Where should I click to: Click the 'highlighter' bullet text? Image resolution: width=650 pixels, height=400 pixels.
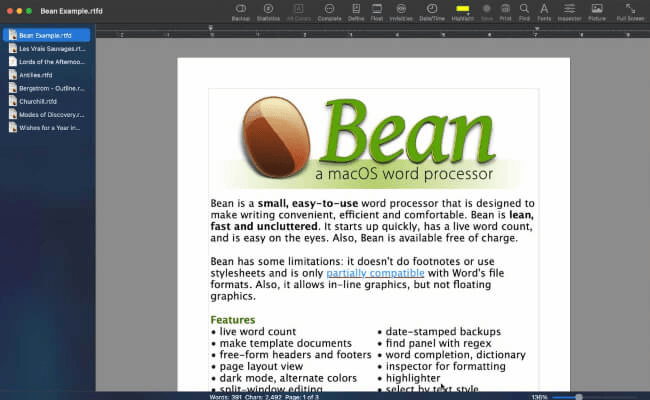click(x=413, y=378)
